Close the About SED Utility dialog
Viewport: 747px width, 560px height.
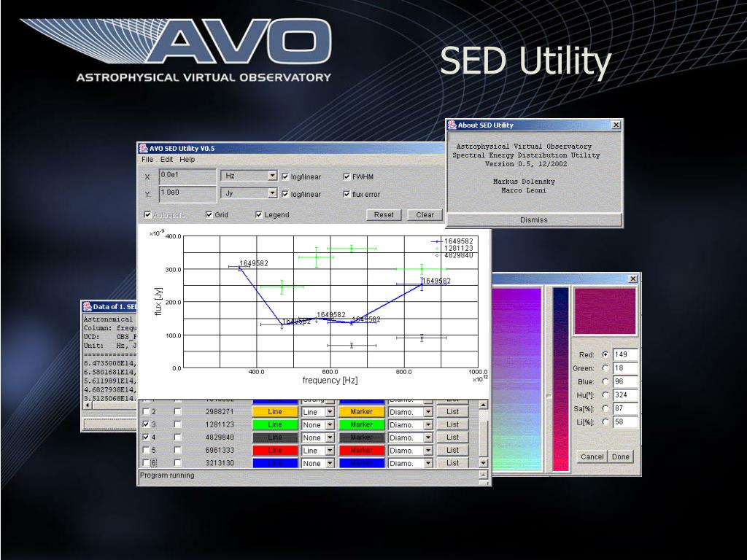(x=616, y=125)
